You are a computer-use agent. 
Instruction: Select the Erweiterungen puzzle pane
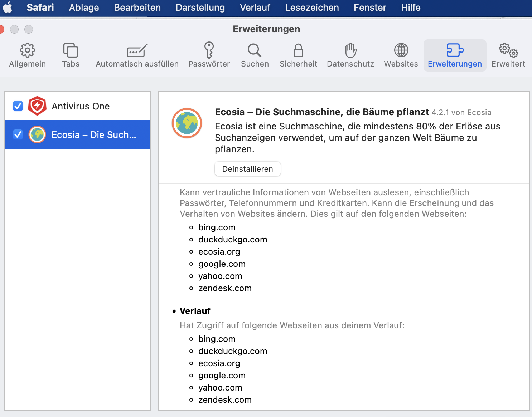[455, 55]
